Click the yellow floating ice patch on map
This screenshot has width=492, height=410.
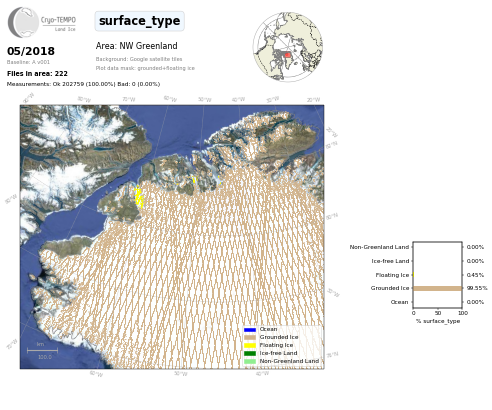(x=139, y=198)
